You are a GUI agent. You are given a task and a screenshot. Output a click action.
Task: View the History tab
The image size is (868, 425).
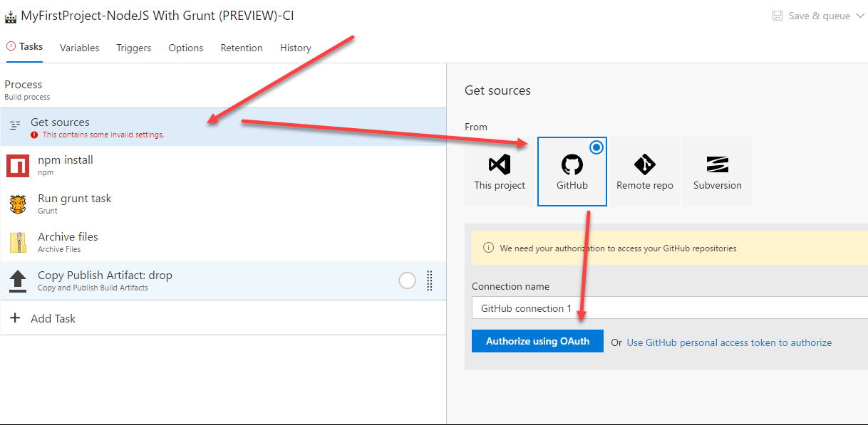[296, 48]
